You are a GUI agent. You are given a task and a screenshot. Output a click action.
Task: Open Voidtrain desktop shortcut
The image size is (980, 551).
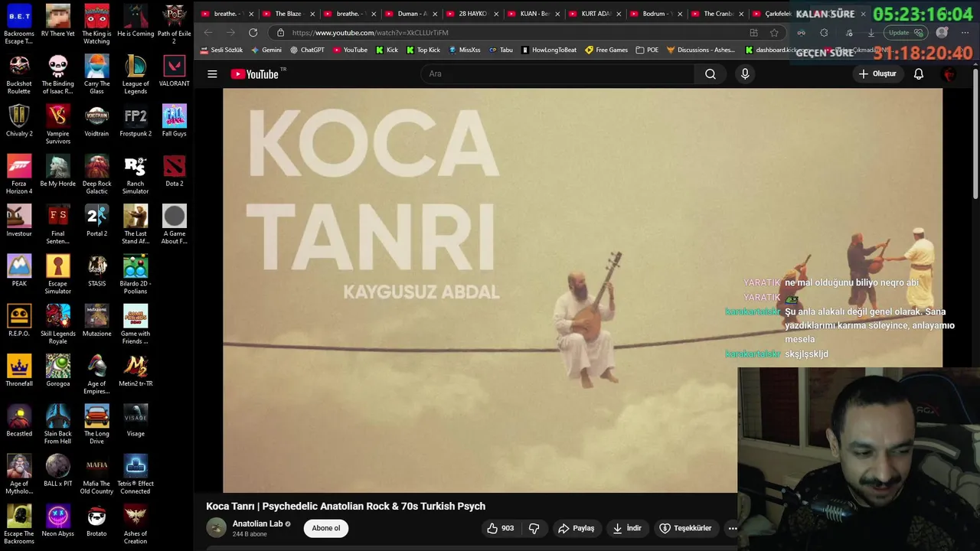coord(96,121)
